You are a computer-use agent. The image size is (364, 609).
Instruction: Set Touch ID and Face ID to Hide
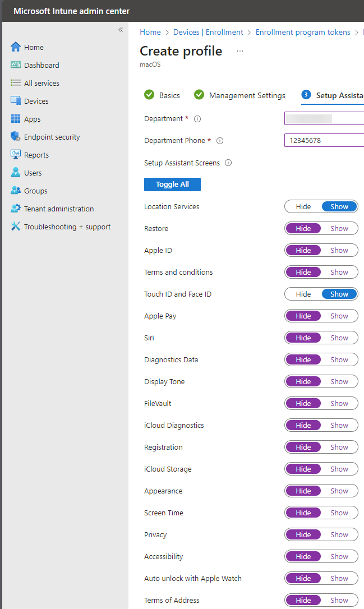click(x=303, y=294)
